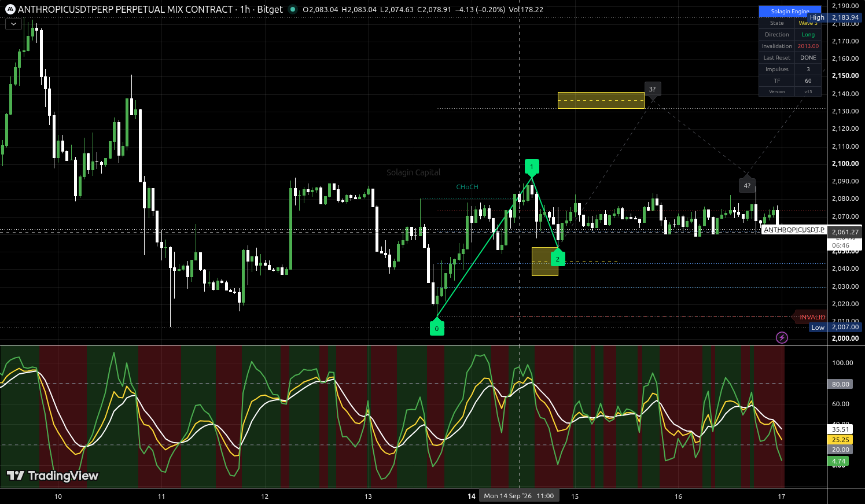Select the green wave 0 marker
865x504 pixels.
pos(437,328)
